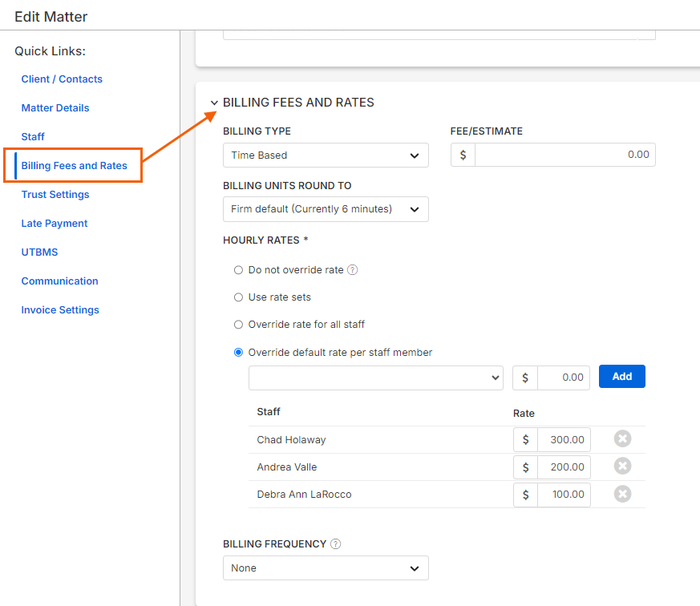Click the new staff rate amount field

pyautogui.click(x=564, y=378)
